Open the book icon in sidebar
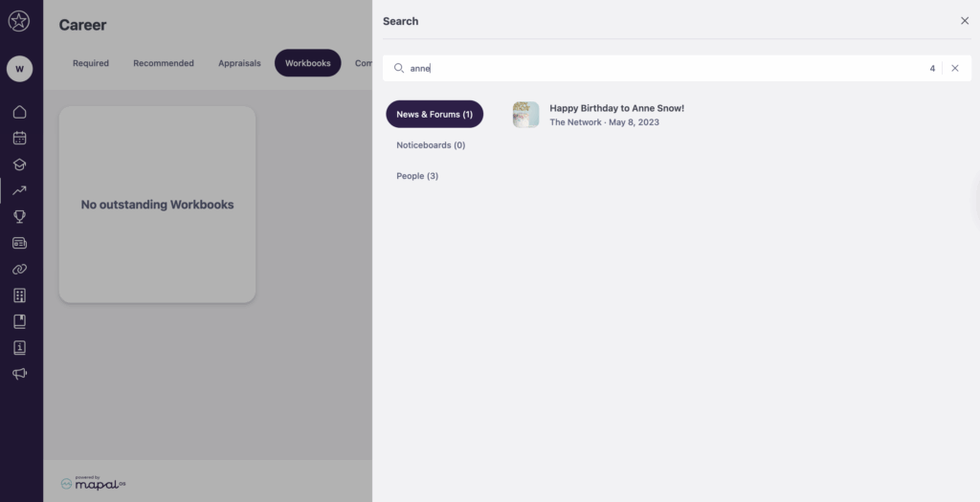Viewport: 980px width, 502px height. pyautogui.click(x=19, y=321)
